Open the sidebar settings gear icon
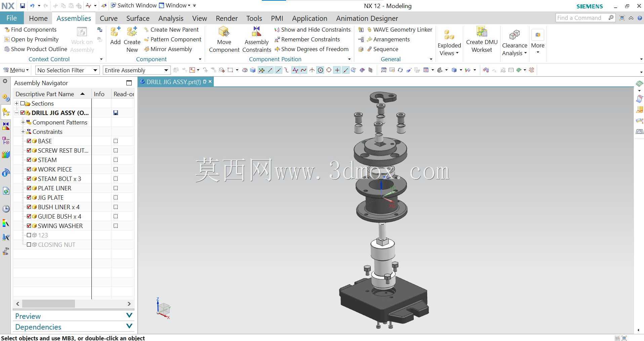This screenshot has height=341, width=644. 5,81
